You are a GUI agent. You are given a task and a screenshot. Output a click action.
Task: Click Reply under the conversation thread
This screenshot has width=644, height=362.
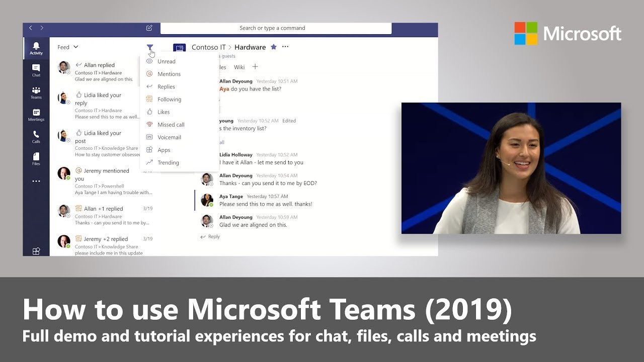click(x=210, y=237)
